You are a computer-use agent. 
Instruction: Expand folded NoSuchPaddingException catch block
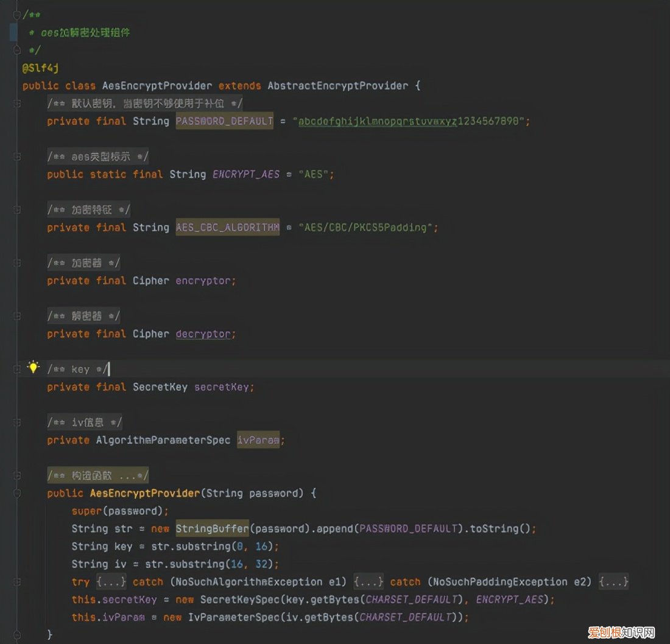click(613, 582)
